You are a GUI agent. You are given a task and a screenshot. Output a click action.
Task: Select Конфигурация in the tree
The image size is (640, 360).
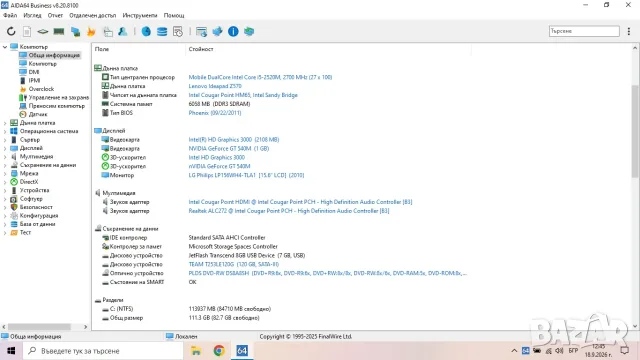click(x=39, y=216)
